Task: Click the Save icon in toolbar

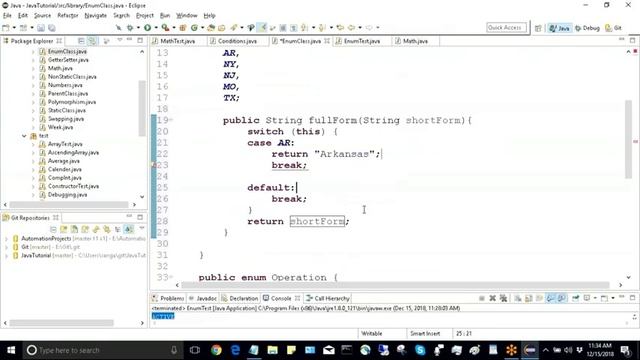Action: [x=41, y=28]
